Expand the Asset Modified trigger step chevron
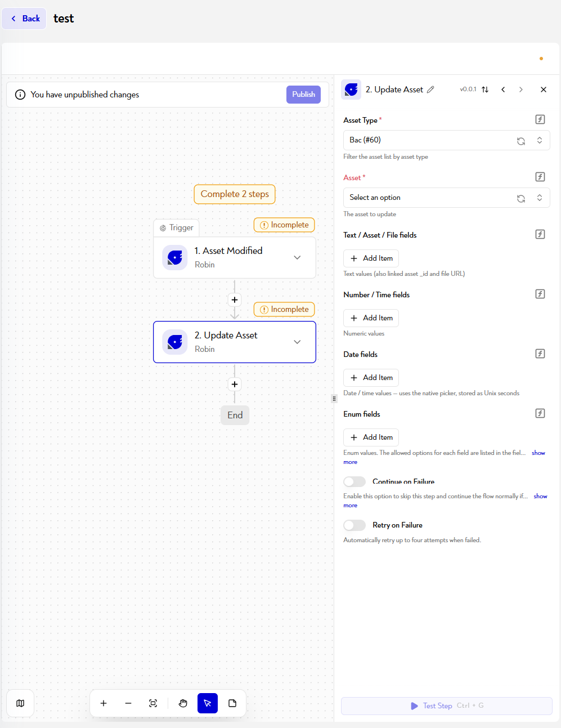 (x=297, y=257)
